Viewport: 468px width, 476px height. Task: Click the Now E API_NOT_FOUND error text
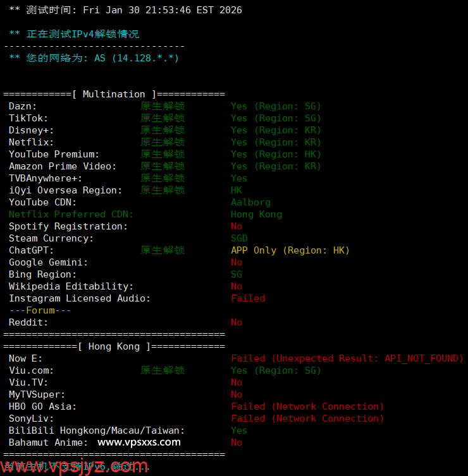click(x=347, y=358)
